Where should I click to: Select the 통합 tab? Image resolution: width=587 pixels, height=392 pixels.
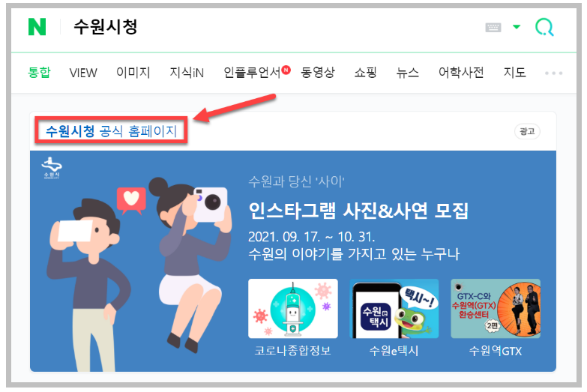(x=39, y=72)
